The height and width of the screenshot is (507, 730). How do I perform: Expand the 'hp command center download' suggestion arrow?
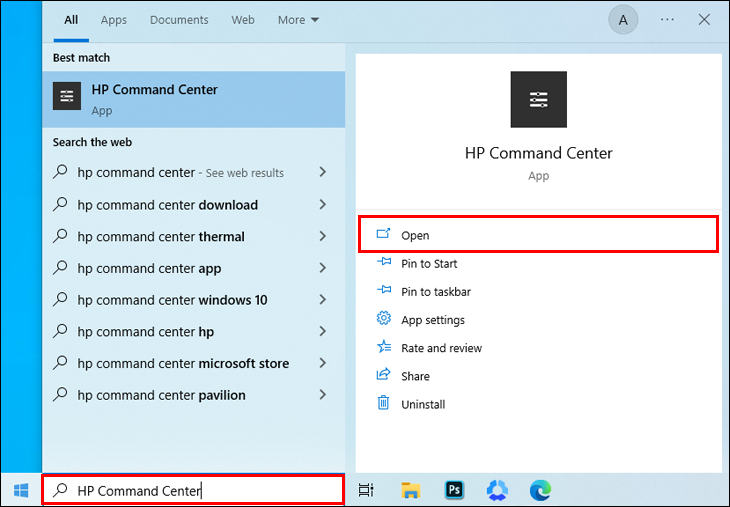[x=322, y=205]
